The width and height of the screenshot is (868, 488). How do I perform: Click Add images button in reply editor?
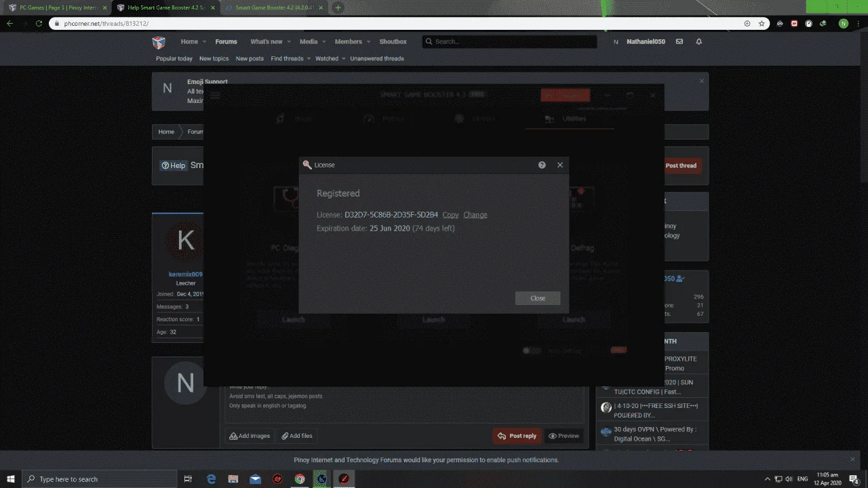(x=250, y=436)
